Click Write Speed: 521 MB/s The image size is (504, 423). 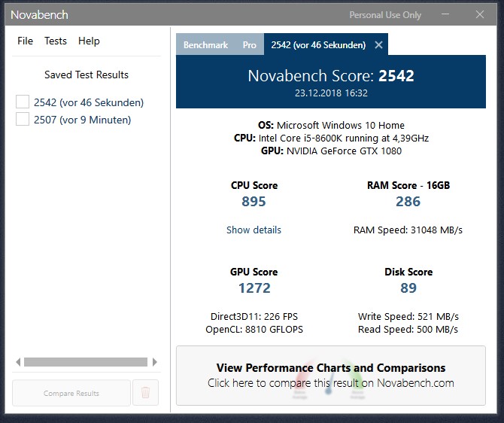(x=408, y=317)
